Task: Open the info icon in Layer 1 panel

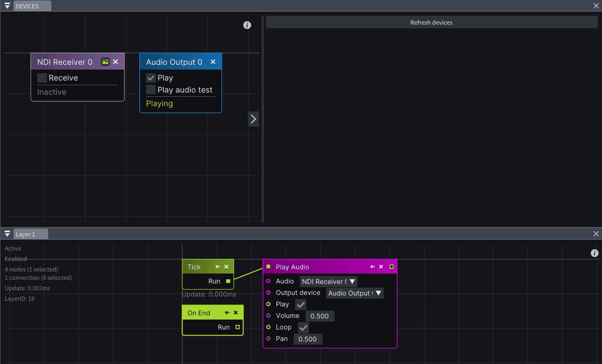Action: [x=594, y=253]
